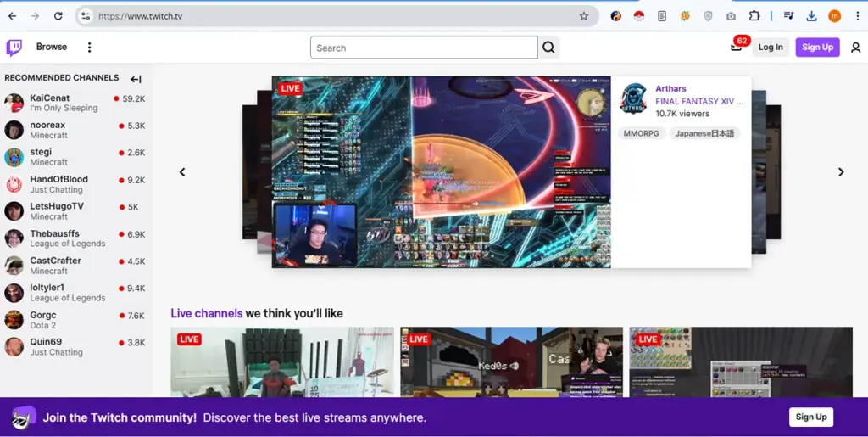
Task: Click KaiCenat's avatar in recommended channels
Action: pyautogui.click(x=14, y=103)
